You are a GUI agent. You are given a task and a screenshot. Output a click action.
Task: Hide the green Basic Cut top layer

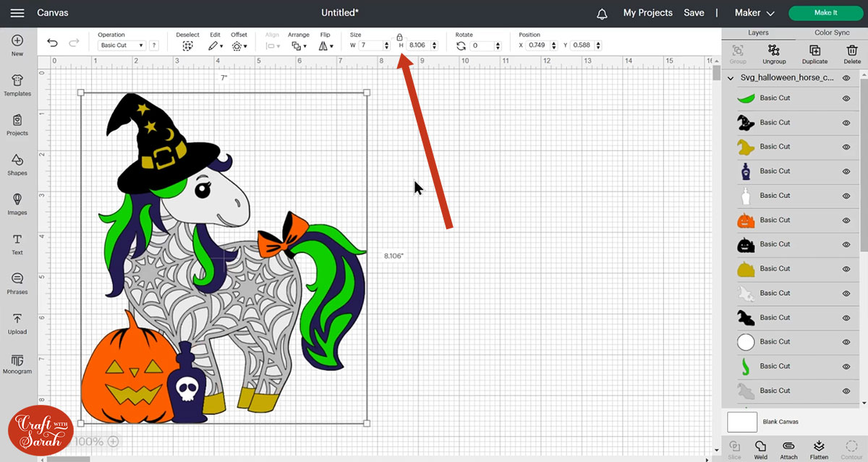(x=846, y=98)
